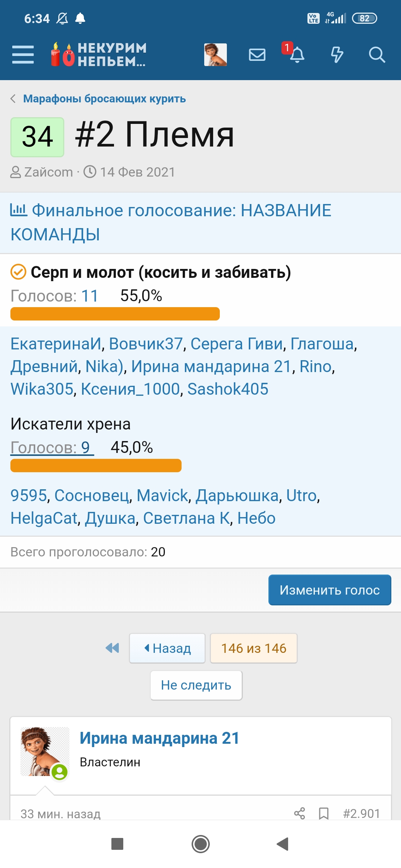
Task: Open private messages envelope icon
Action: (257, 55)
